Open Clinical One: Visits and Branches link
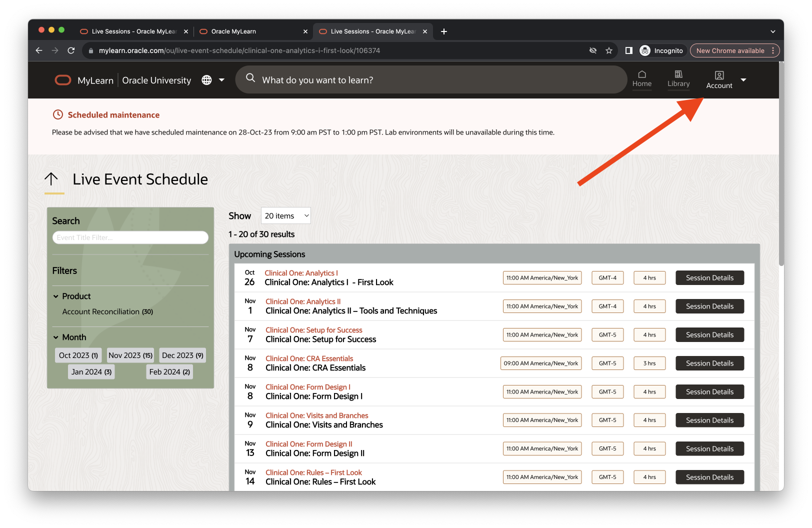Image resolution: width=812 pixels, height=528 pixels. coord(316,415)
